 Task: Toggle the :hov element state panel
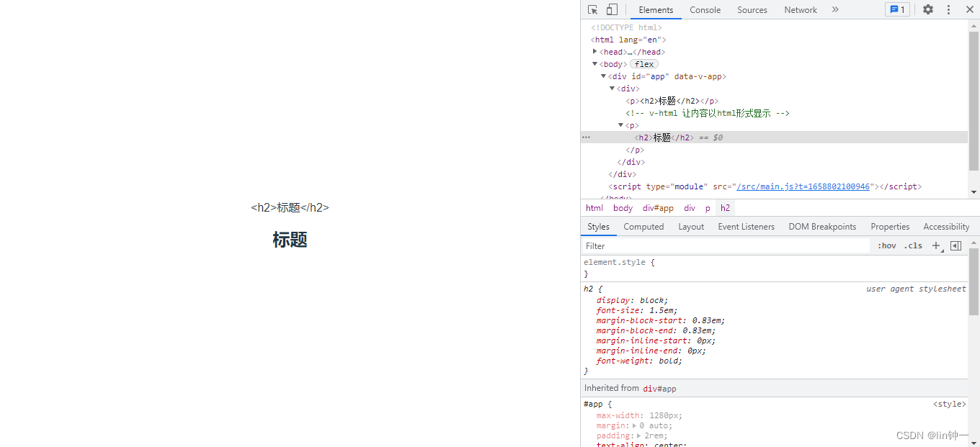pos(886,245)
